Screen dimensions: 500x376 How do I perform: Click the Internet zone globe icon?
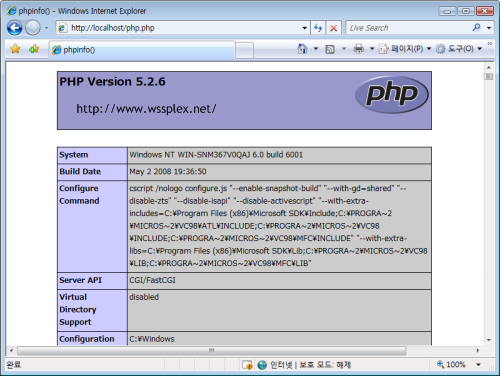pyautogui.click(x=262, y=365)
